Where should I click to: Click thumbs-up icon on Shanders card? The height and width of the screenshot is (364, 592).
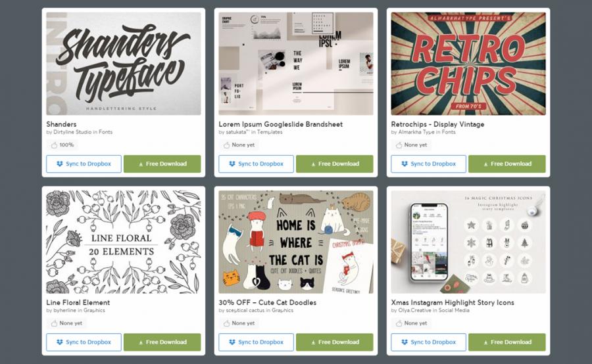coord(55,145)
